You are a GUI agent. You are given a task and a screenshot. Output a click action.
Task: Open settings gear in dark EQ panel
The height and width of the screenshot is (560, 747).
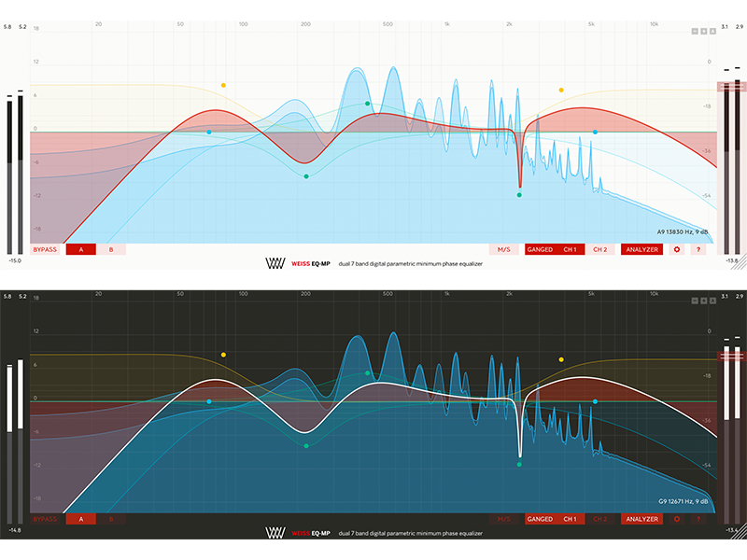click(x=677, y=519)
